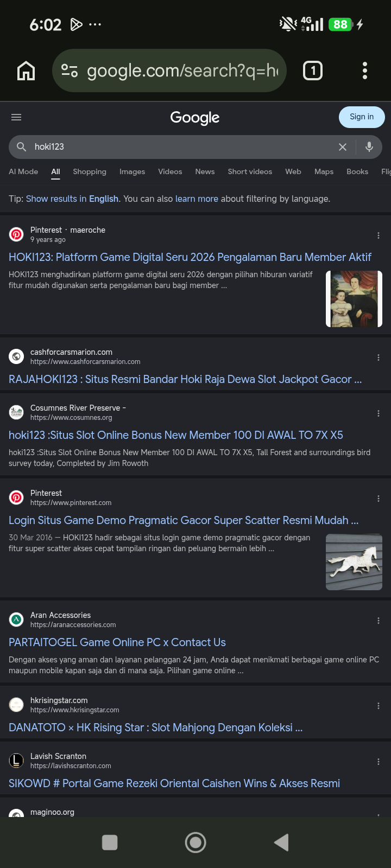Tap Android recent apps square button
Screen dimensions: 391x868
click(110, 843)
